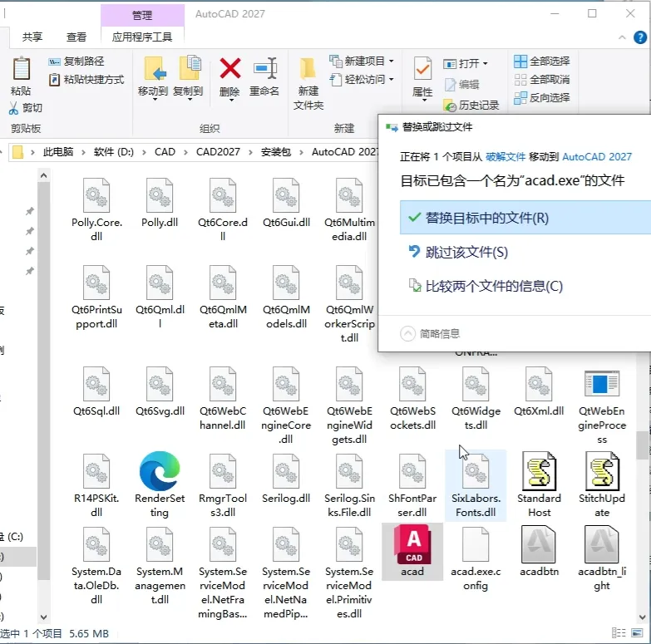Click Invert selection (反向选择)
The image size is (651, 644).
point(542,97)
